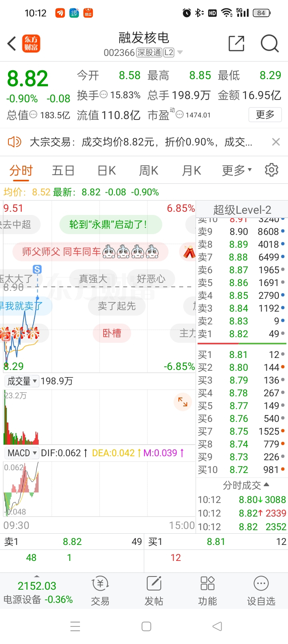Collapse the 分时成交 section arrow
The image size is (288, 644).
point(266,485)
